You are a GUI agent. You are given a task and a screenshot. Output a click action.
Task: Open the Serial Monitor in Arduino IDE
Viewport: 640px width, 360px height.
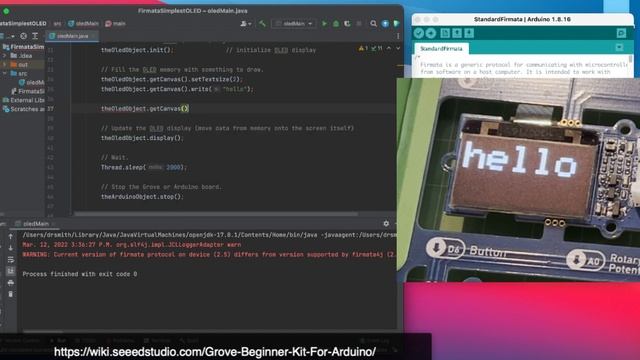[621, 33]
